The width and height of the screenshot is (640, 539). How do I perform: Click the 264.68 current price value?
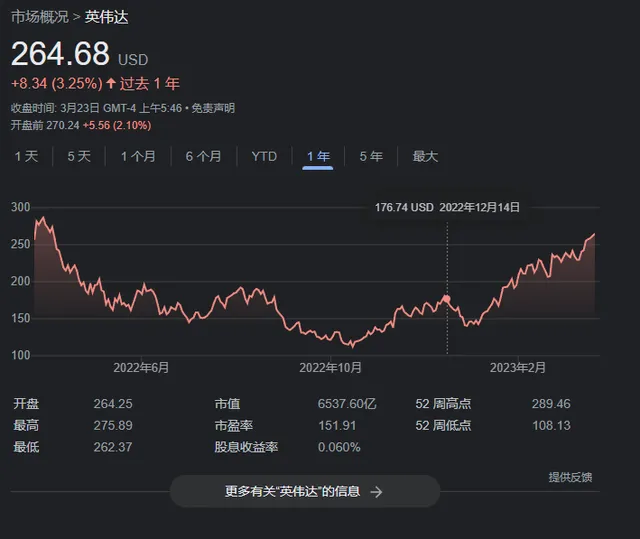pyautogui.click(x=59, y=56)
